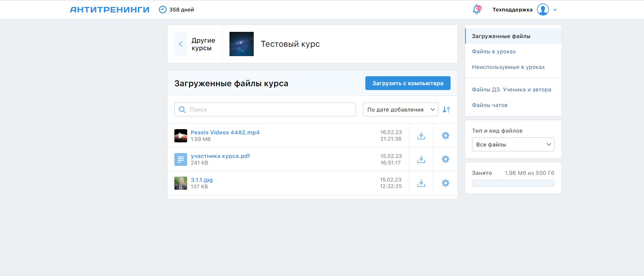This screenshot has height=276, width=644.
Task: Switch to «Файлы чатов» sidebar section
Action: [x=489, y=105]
